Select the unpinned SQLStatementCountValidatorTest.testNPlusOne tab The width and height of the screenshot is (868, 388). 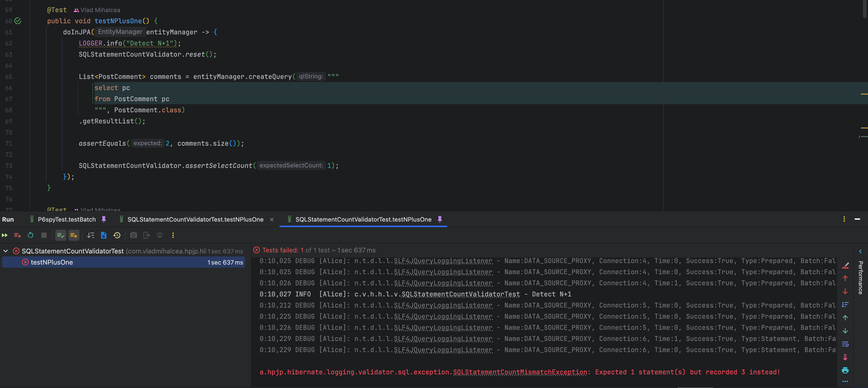195,219
